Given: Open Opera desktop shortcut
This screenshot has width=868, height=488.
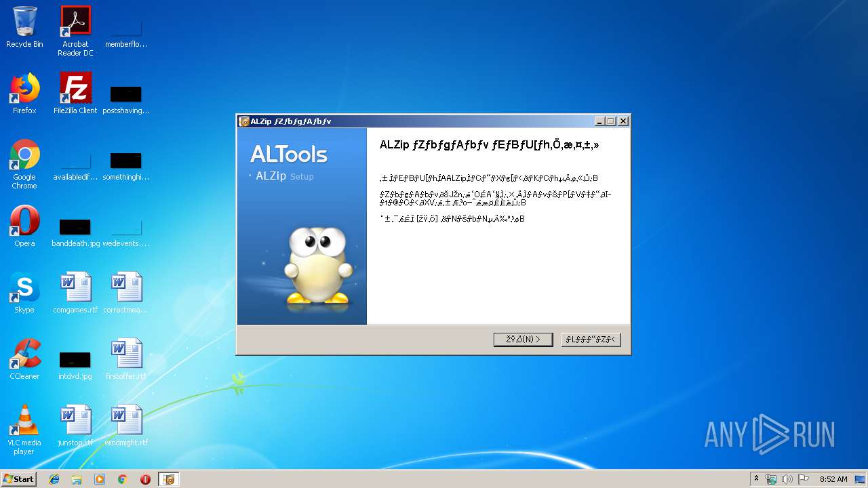Looking at the screenshot, I should tap(24, 226).
